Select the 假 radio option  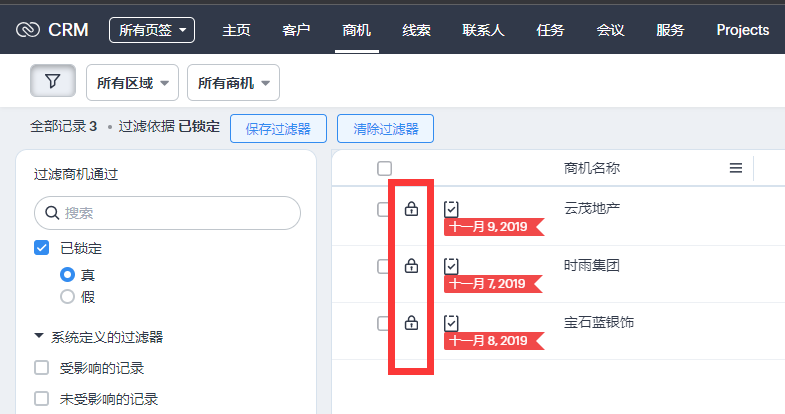click(68, 296)
